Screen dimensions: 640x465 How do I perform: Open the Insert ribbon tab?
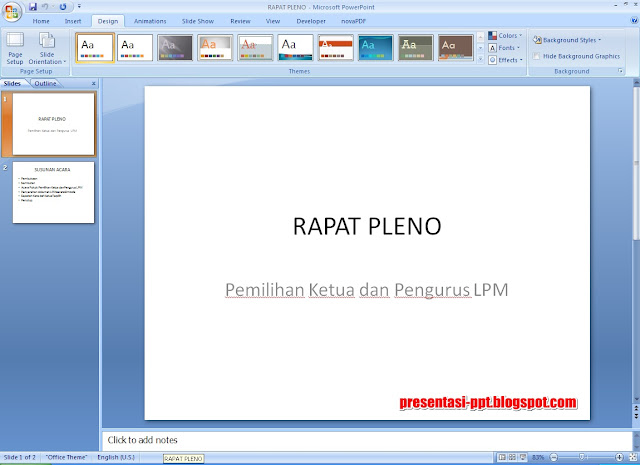pos(73,20)
